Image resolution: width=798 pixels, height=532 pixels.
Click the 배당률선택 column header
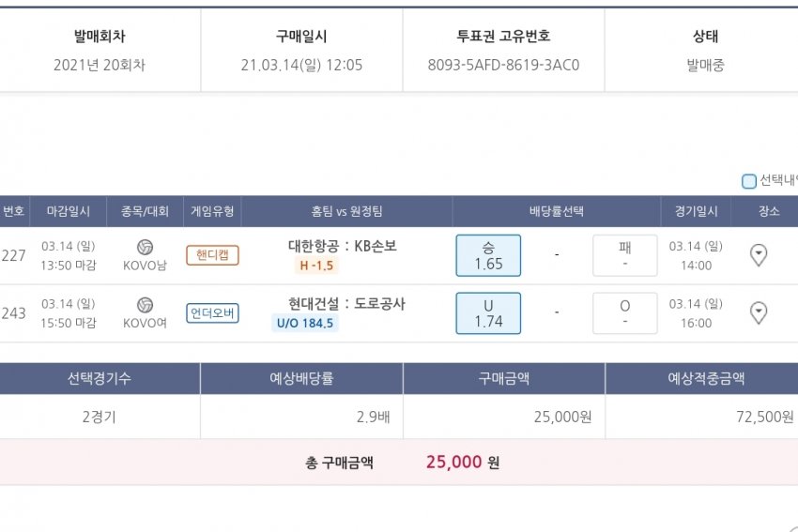556,211
